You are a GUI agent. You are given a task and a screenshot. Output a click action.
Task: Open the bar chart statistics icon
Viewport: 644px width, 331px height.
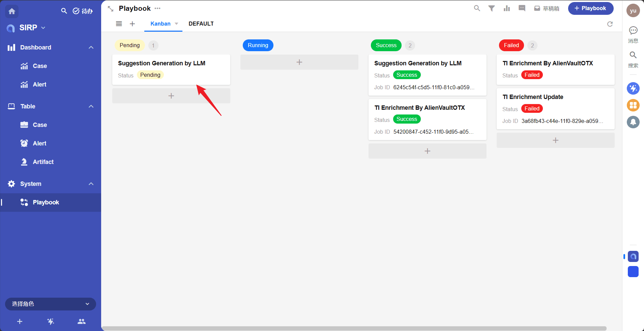point(507,8)
